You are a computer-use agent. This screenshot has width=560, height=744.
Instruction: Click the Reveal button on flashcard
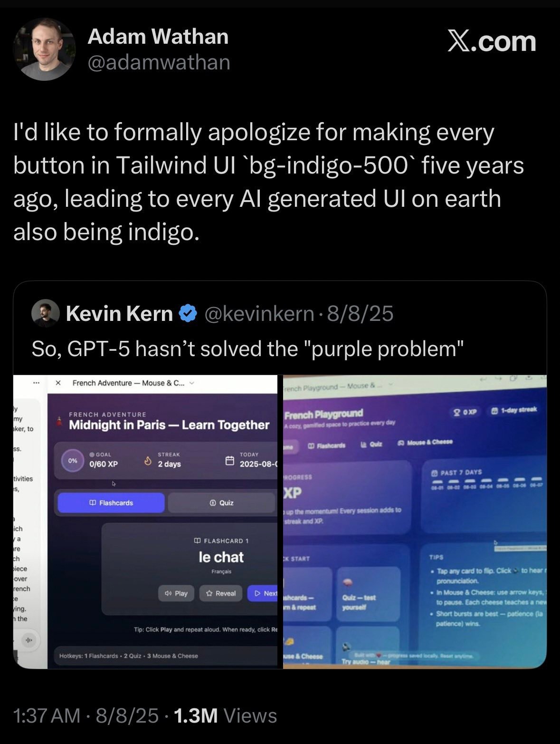click(221, 593)
